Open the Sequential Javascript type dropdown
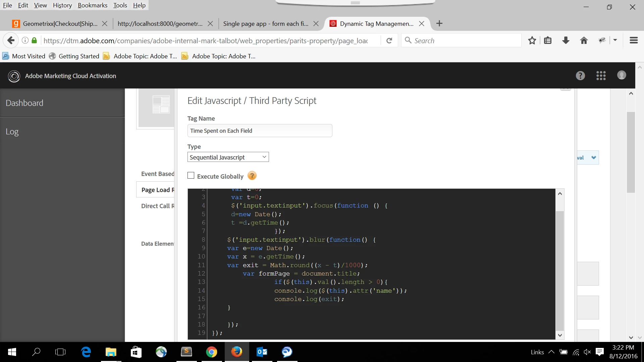This screenshot has height=362, width=644. click(x=228, y=157)
